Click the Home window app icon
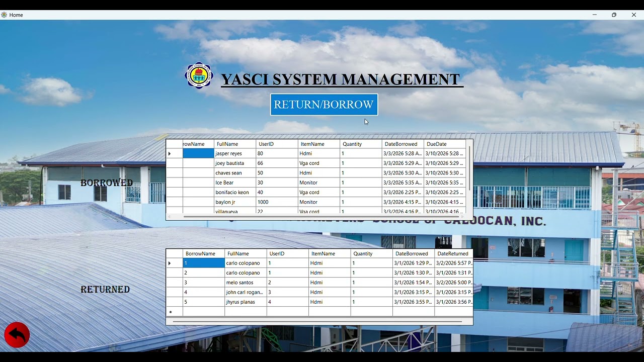The height and width of the screenshot is (362, 644). pos(4,15)
